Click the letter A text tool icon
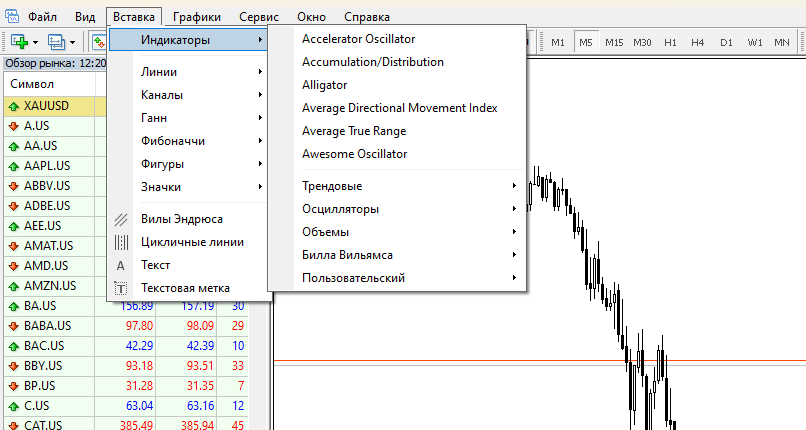This screenshot has width=806, height=430. tap(121, 266)
